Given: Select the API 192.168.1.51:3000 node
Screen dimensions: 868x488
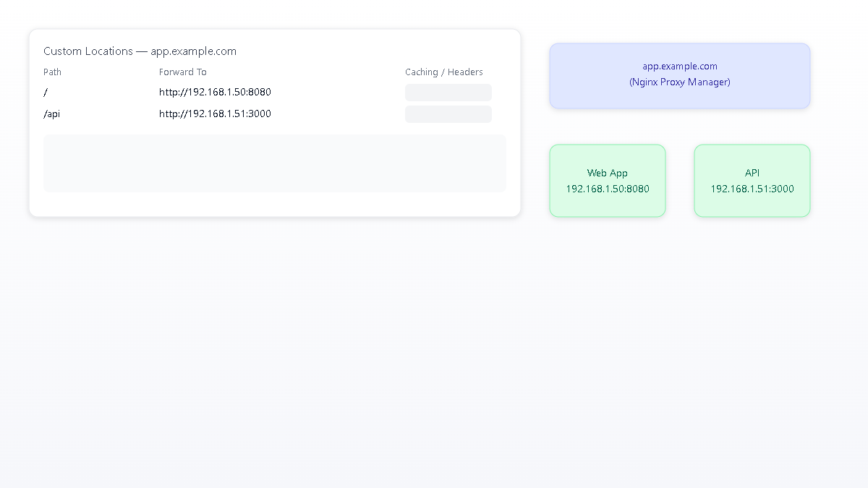Looking at the screenshot, I should (x=752, y=181).
